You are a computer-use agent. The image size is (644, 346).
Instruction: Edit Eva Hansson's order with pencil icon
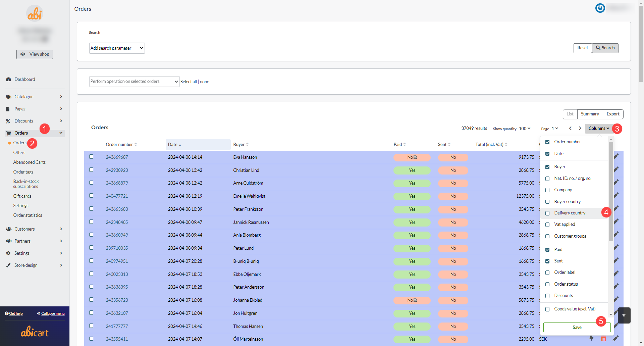pyautogui.click(x=616, y=156)
